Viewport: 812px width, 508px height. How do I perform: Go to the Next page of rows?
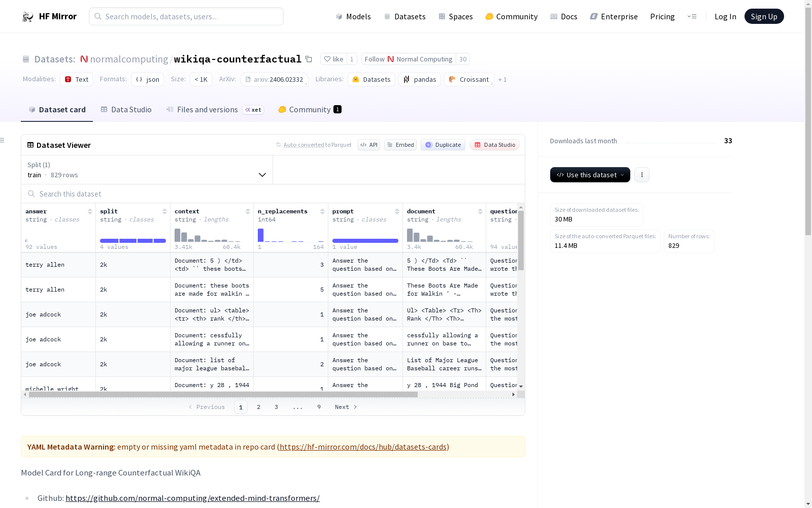[x=346, y=407]
